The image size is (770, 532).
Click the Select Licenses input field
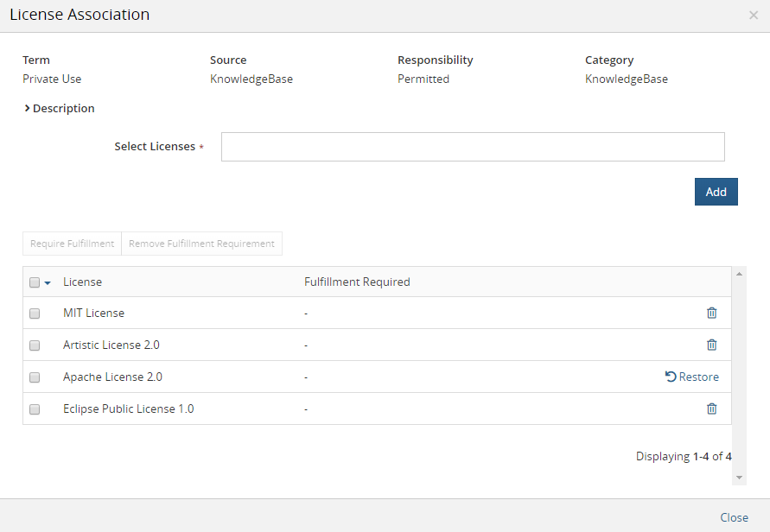click(x=472, y=146)
